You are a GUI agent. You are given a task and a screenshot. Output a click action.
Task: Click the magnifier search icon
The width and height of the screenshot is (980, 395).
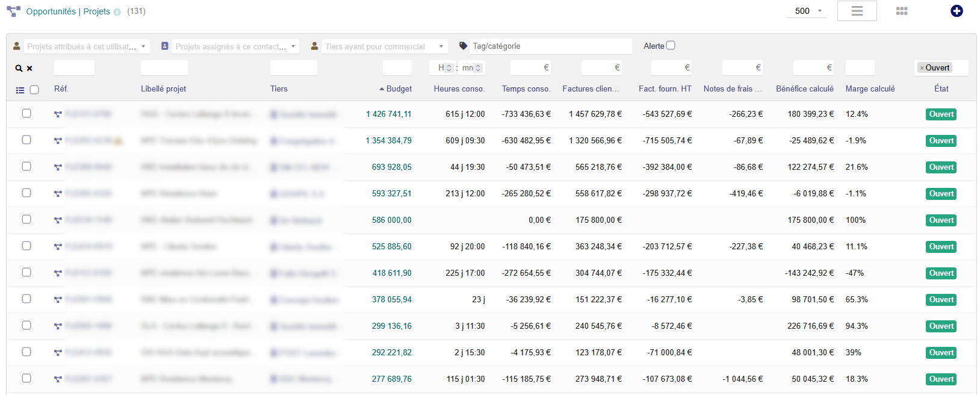(19, 69)
